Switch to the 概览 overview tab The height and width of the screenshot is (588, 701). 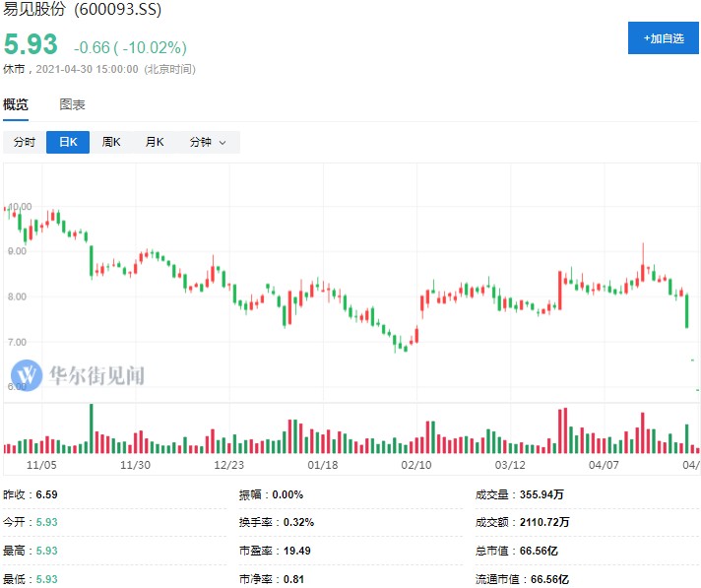(16, 104)
